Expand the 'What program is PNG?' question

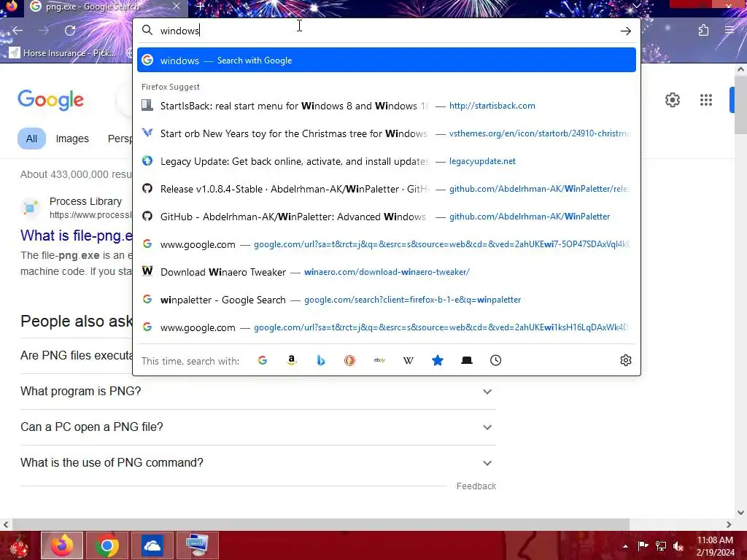(x=258, y=392)
